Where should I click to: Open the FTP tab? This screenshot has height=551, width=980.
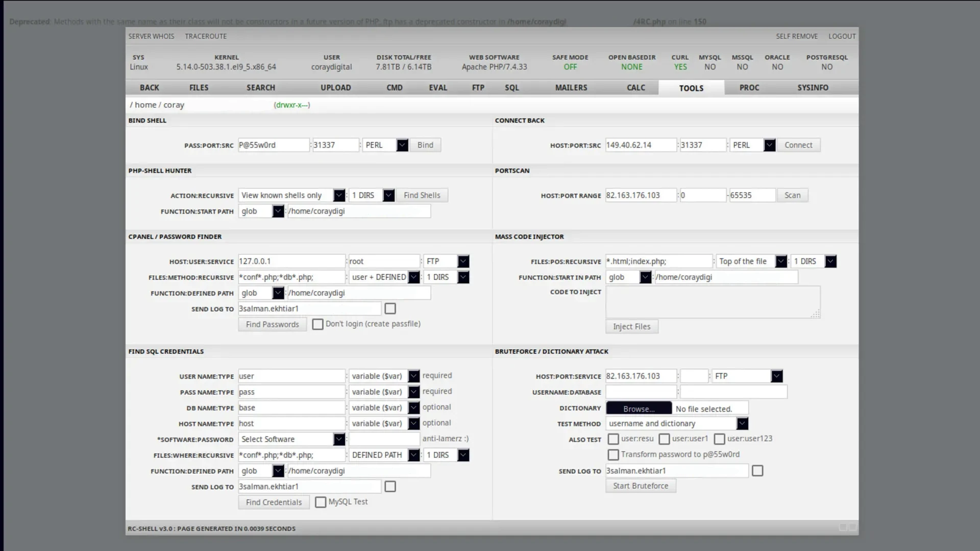point(478,88)
